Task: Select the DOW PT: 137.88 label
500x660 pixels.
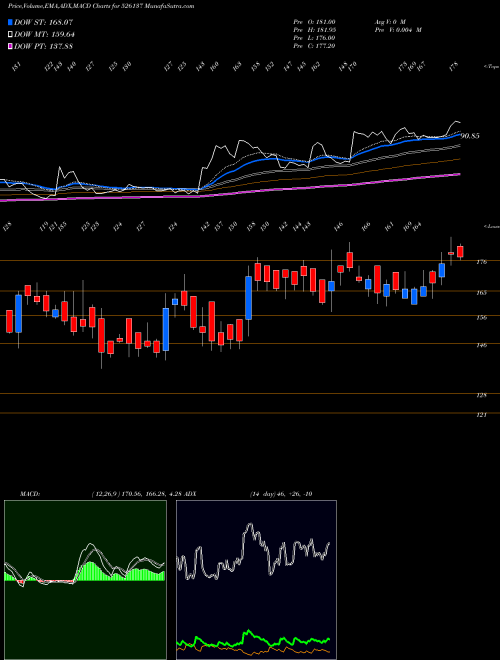Action: click(x=44, y=46)
